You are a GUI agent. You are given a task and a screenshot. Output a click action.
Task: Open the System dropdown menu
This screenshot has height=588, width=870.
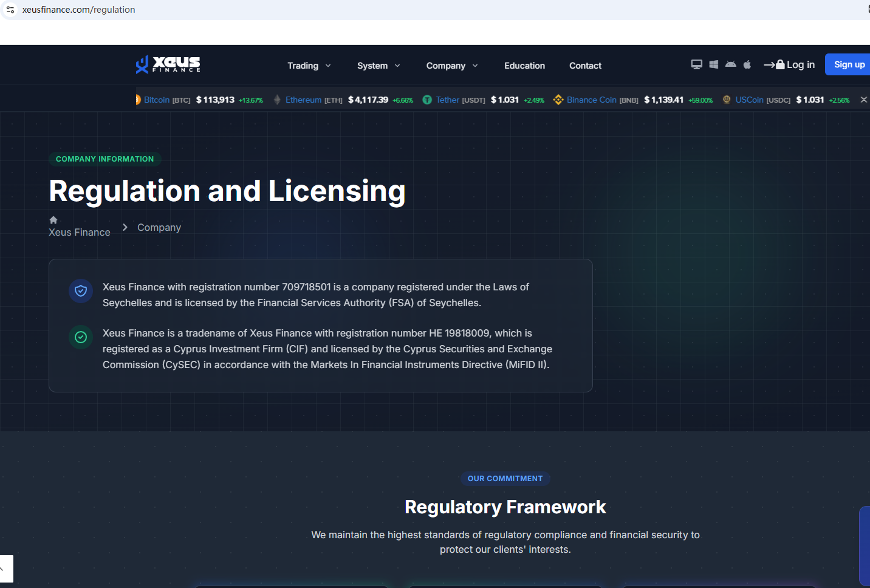click(378, 66)
